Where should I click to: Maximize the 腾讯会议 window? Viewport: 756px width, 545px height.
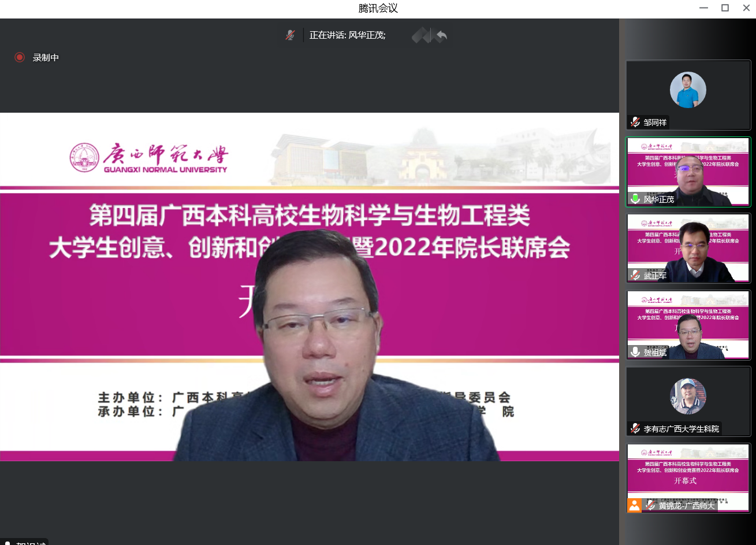pyautogui.click(x=725, y=8)
